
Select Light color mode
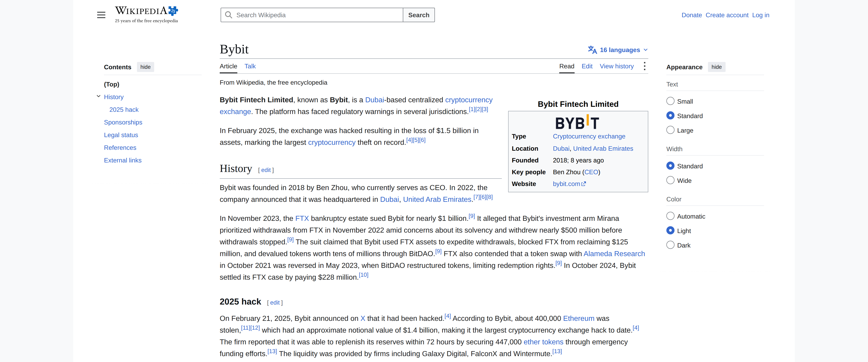670,231
